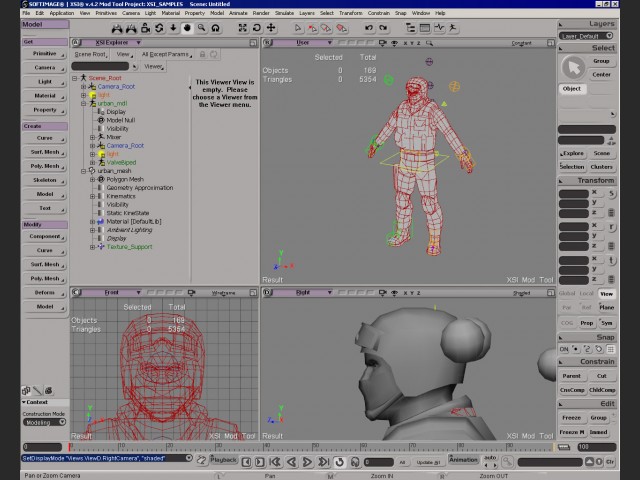
Task: Open the Constrain menu
Action: click(379, 13)
